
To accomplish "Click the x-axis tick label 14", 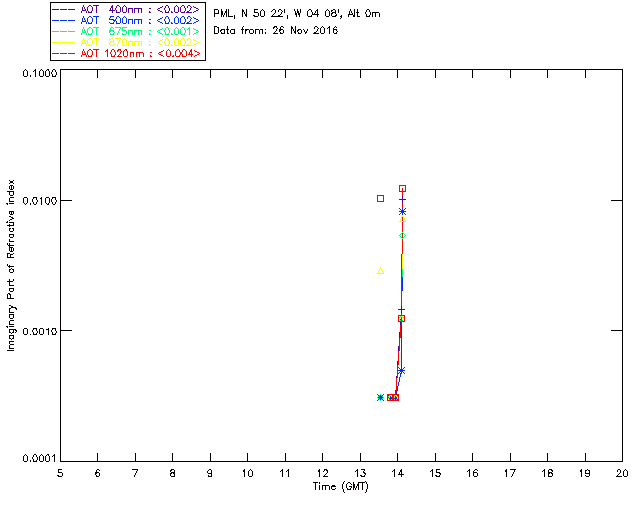I will coord(398,473).
